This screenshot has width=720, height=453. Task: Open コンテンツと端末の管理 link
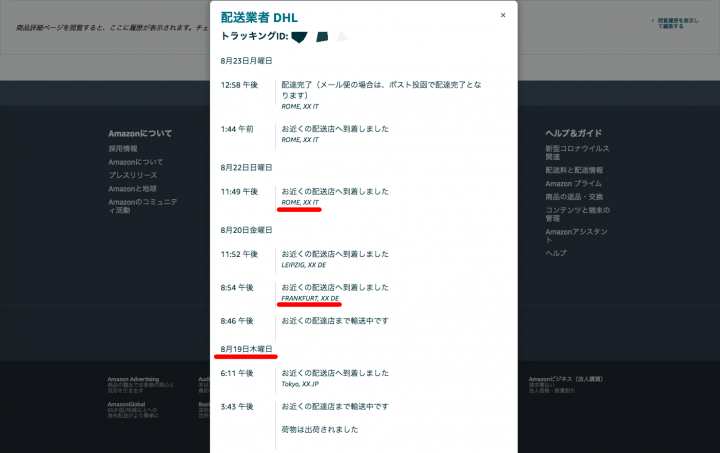point(577,214)
